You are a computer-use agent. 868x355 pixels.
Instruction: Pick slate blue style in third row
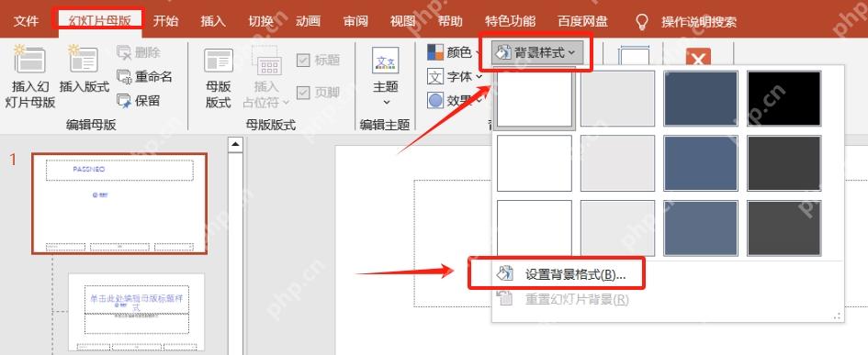pyautogui.click(x=701, y=228)
